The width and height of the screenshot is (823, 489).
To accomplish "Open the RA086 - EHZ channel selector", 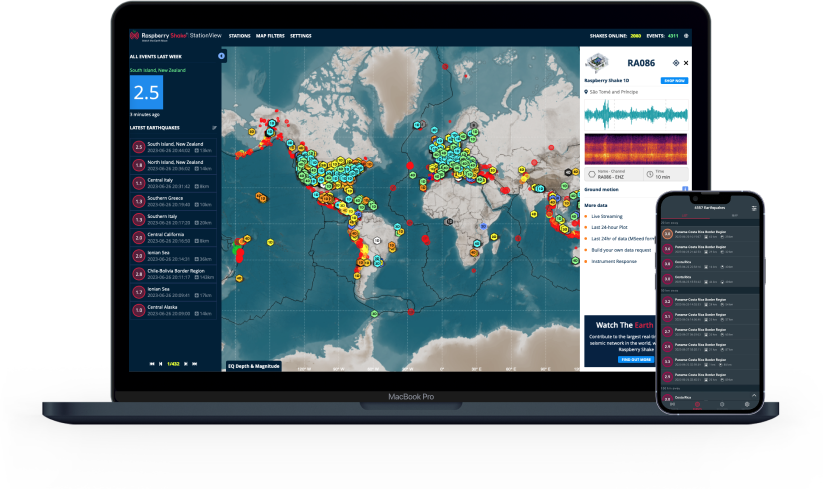I will (614, 174).
